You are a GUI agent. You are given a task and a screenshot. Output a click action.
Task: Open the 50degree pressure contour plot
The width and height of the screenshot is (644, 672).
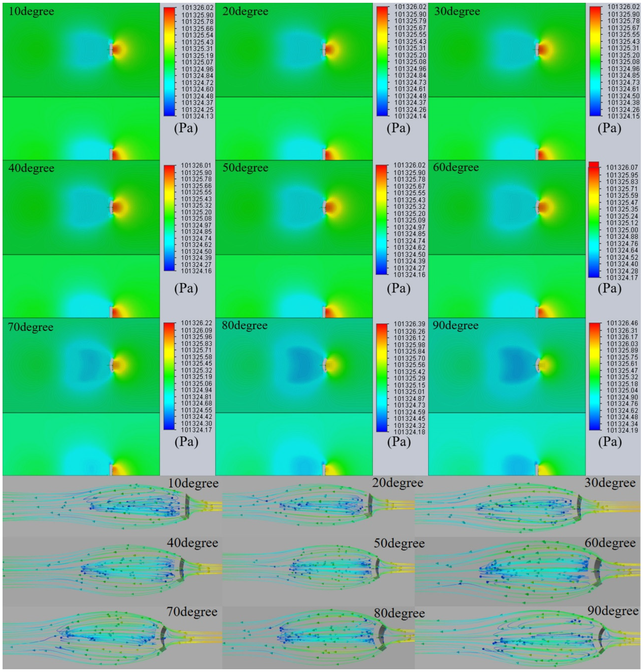294,239
